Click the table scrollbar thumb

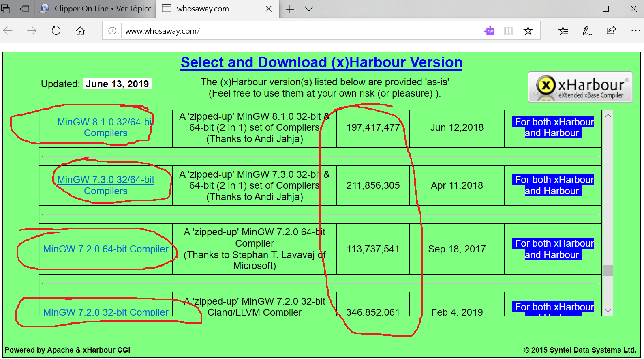point(608,270)
